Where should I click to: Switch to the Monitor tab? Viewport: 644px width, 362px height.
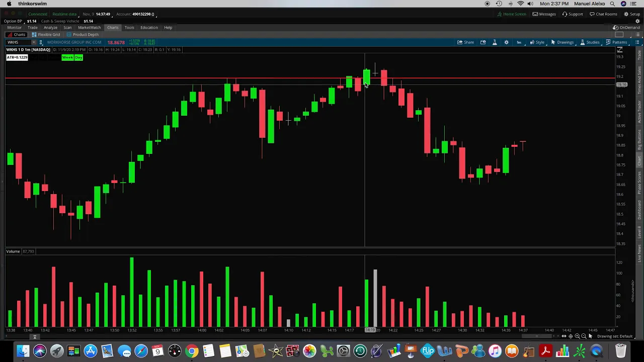coord(14,28)
